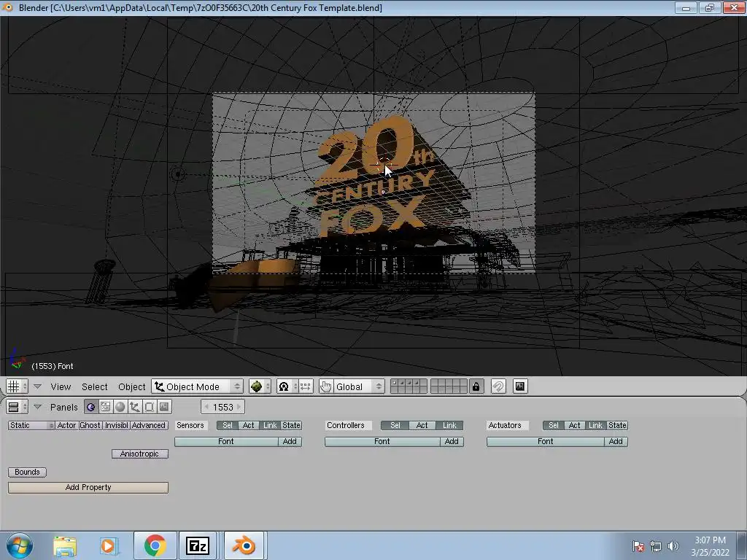The image size is (747, 560).
Task: Click Add Property button
Action: pyautogui.click(x=88, y=487)
